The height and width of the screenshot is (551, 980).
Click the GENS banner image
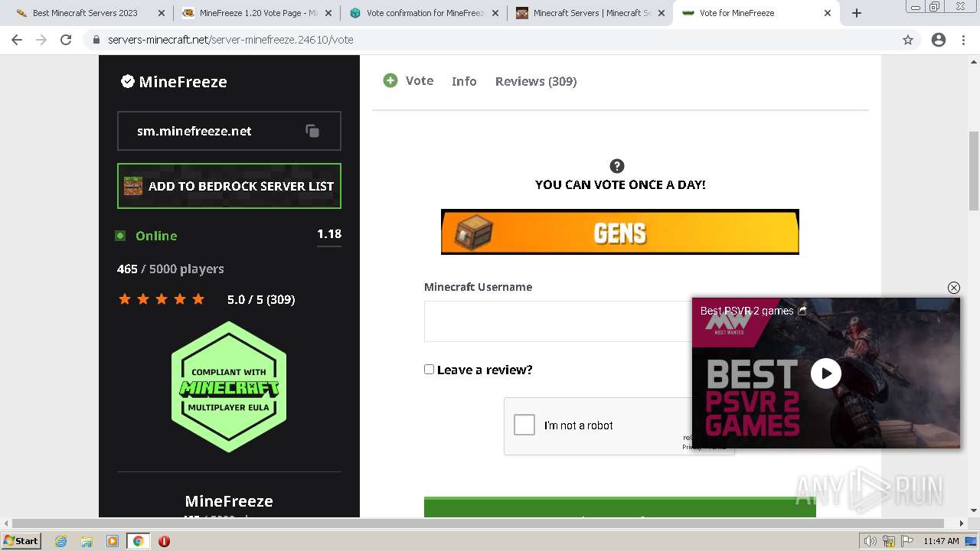pos(620,232)
